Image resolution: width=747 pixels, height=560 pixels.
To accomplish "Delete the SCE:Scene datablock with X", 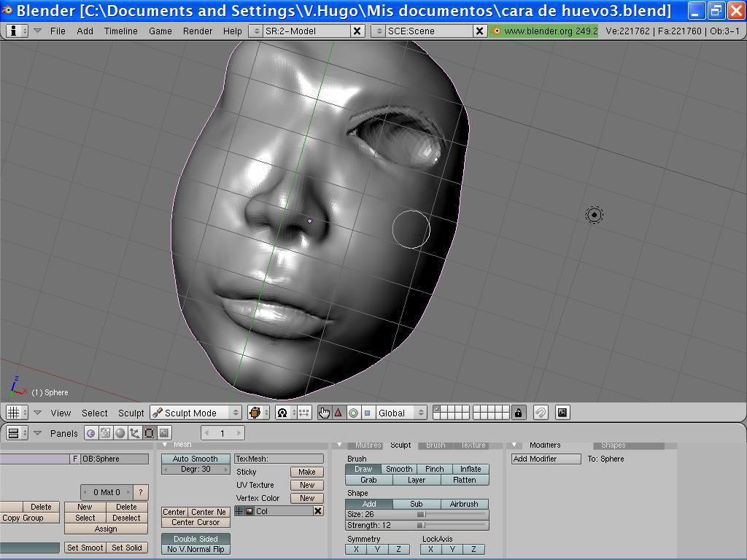I will point(479,31).
